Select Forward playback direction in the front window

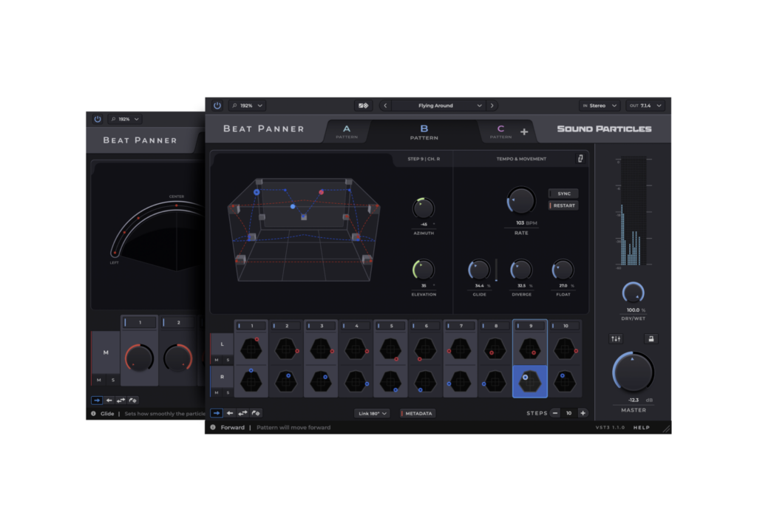217,413
